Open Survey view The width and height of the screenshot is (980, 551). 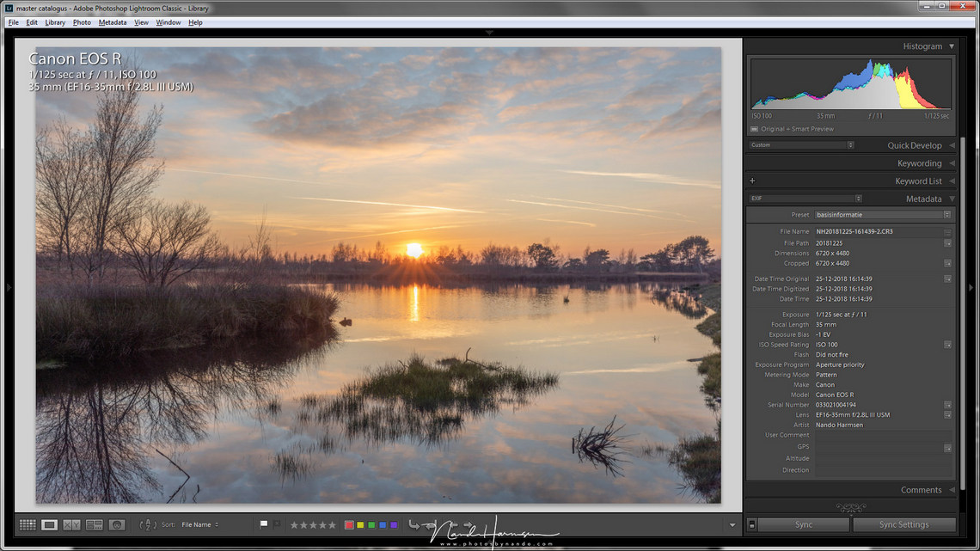[x=95, y=524]
